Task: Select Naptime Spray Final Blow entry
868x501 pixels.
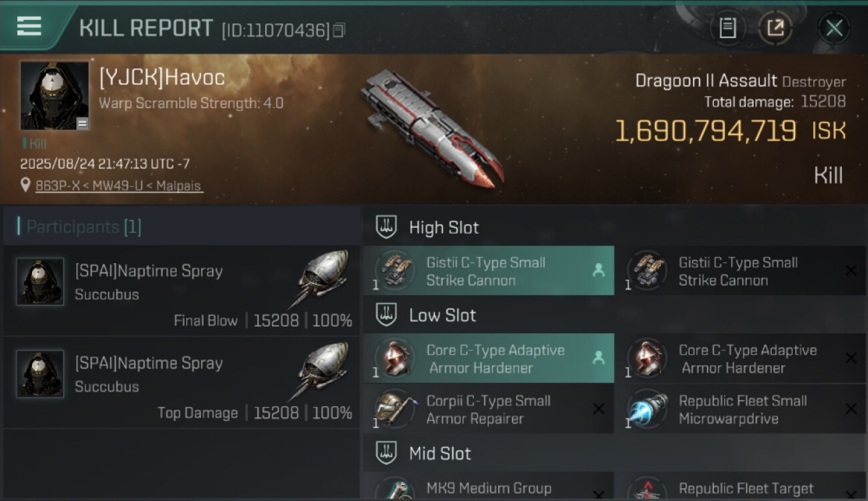Action: (182, 291)
